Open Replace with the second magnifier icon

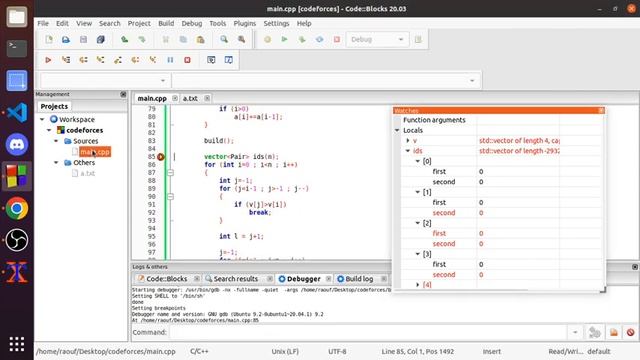tap(241, 40)
